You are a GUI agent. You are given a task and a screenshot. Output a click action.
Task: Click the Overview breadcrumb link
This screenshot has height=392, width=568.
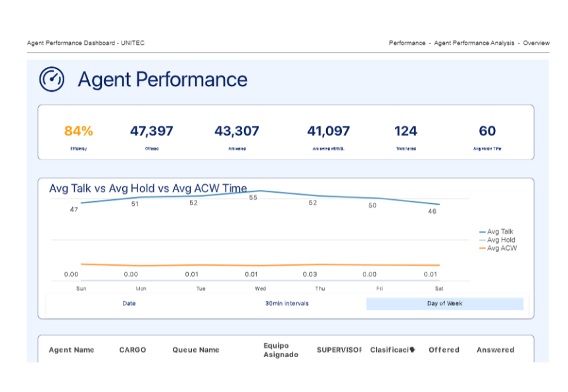click(536, 43)
